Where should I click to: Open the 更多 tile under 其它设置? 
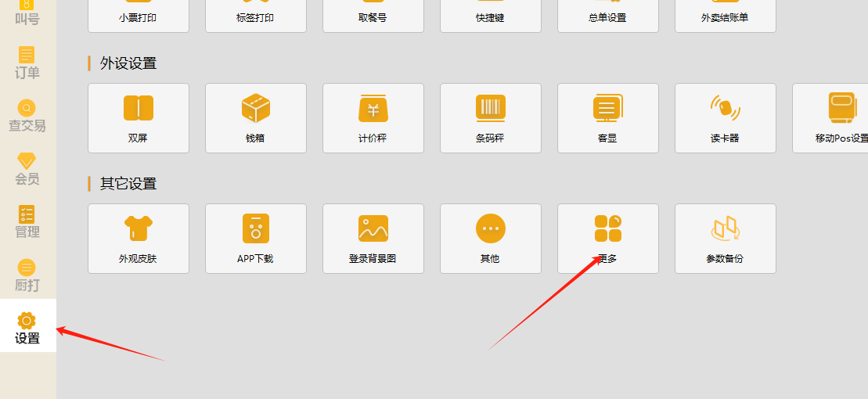[x=608, y=238]
